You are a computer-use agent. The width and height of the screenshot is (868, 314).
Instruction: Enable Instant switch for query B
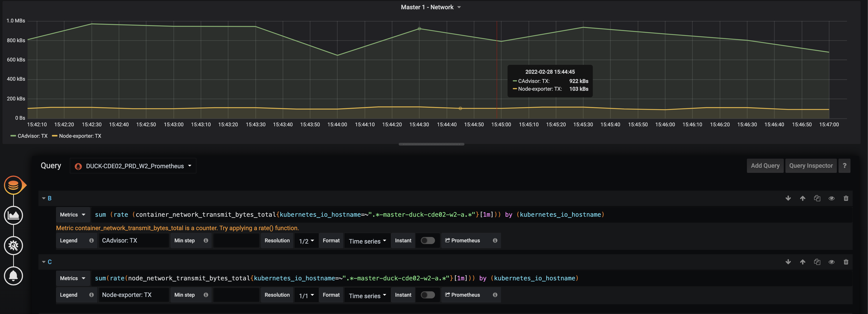[x=428, y=240]
